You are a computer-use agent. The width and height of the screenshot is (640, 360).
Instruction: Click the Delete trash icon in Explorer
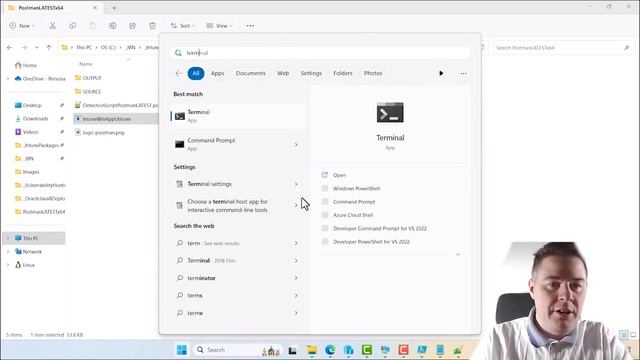coord(153,26)
